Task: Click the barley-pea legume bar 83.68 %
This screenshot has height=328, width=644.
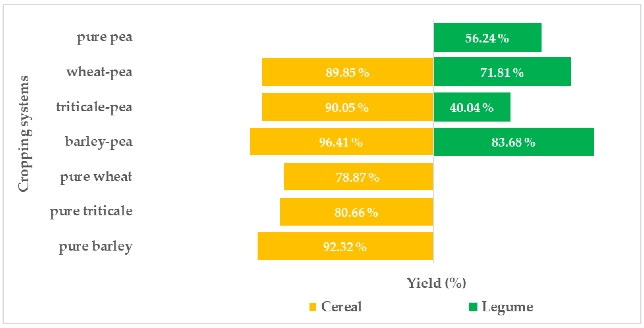Action: [x=514, y=142]
